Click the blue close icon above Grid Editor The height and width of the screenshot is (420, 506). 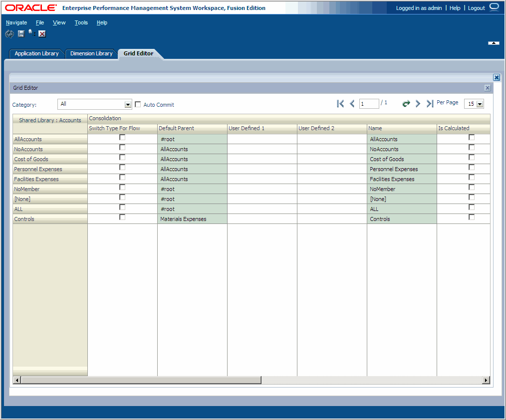coord(497,77)
